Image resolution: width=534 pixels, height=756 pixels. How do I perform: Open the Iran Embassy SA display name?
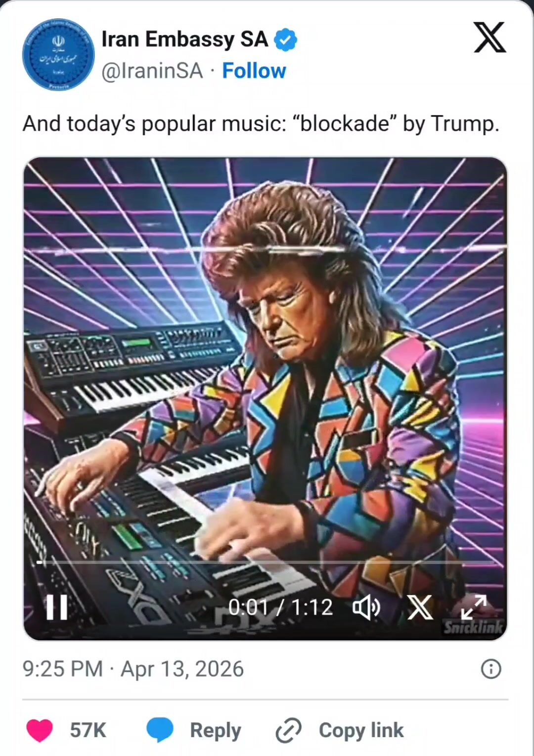pos(184,39)
